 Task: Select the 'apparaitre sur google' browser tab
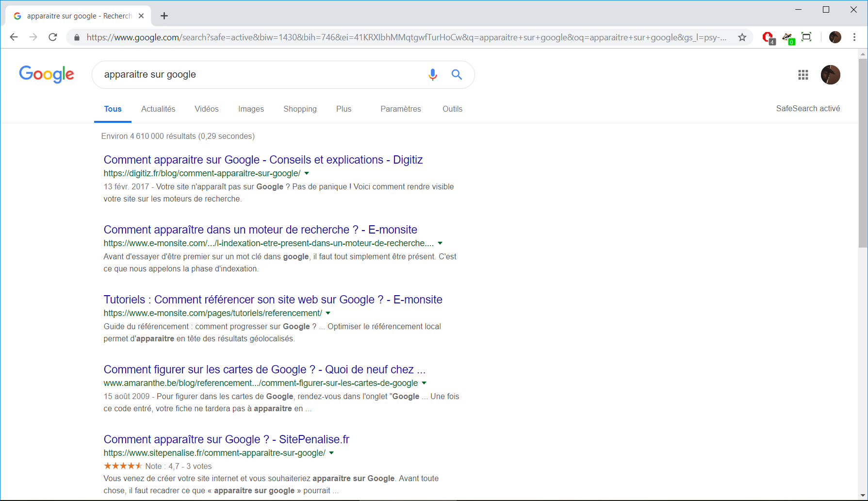click(79, 16)
